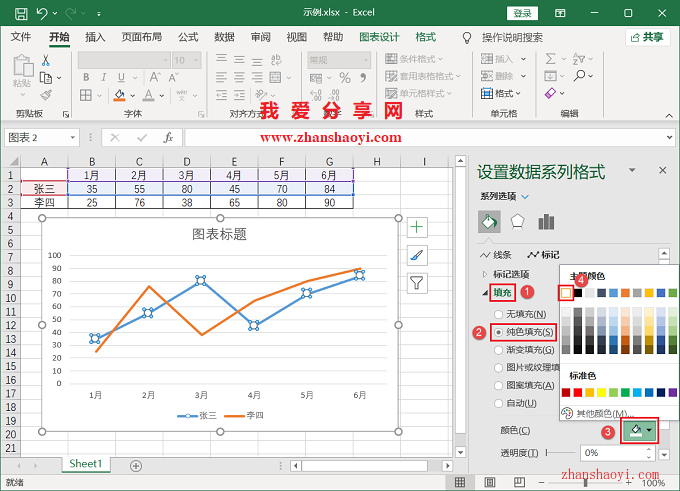This screenshot has width=680, height=491.
Task: Select the Series Options bar chart icon
Action: 546,222
